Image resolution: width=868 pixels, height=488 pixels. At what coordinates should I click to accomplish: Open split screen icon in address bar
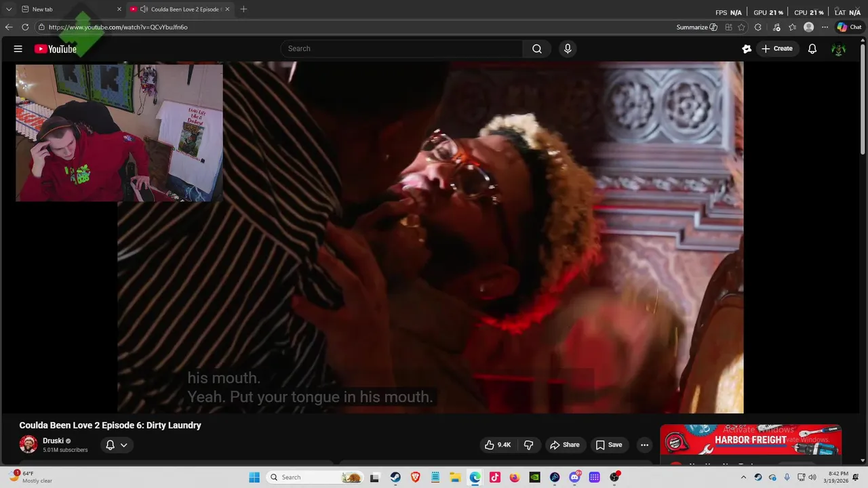click(728, 27)
